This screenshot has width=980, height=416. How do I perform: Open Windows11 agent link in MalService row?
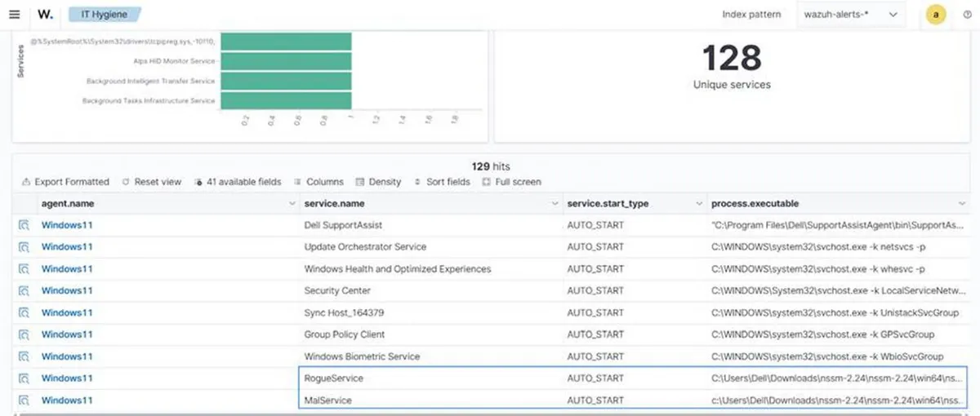[67, 401]
